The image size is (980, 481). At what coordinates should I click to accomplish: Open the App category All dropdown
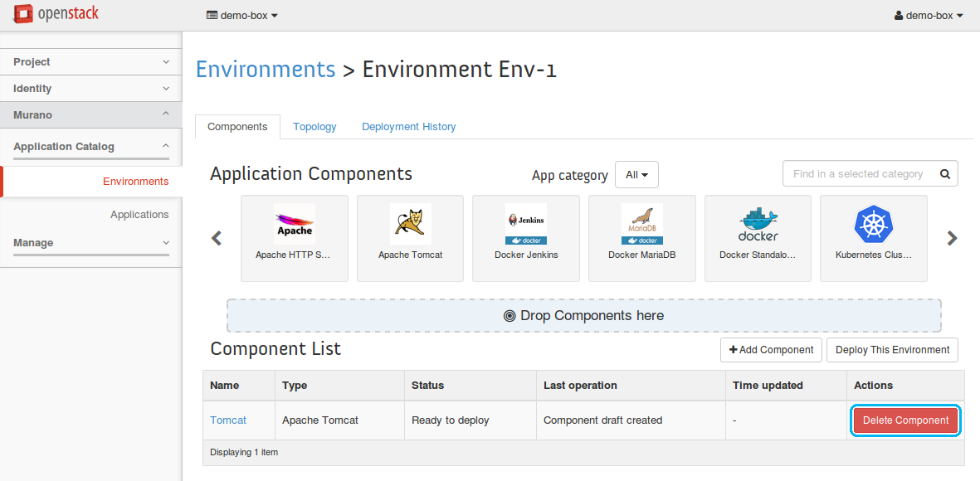click(636, 175)
